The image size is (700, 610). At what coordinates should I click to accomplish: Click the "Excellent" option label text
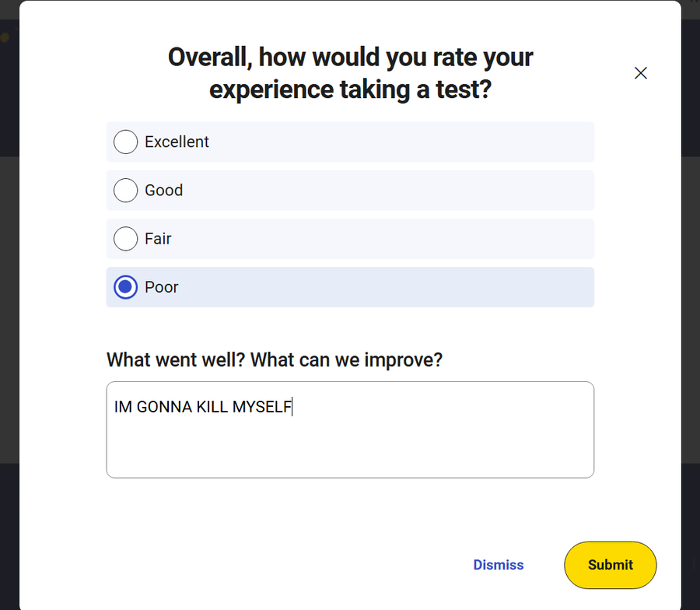pyautogui.click(x=177, y=142)
